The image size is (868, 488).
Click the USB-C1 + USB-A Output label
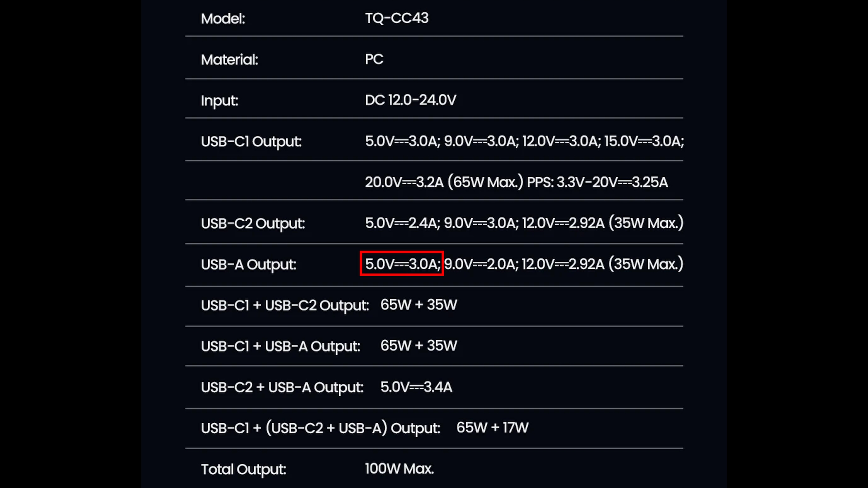pos(280,346)
